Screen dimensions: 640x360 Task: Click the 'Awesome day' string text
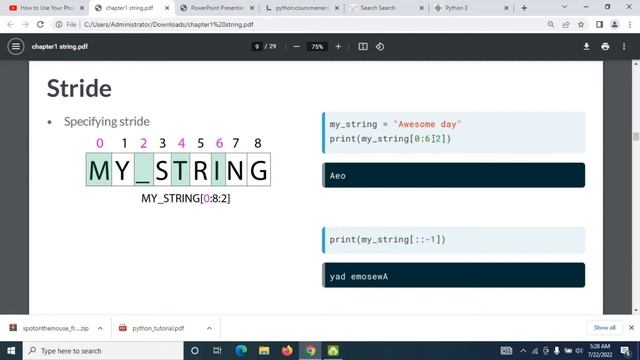click(x=427, y=124)
